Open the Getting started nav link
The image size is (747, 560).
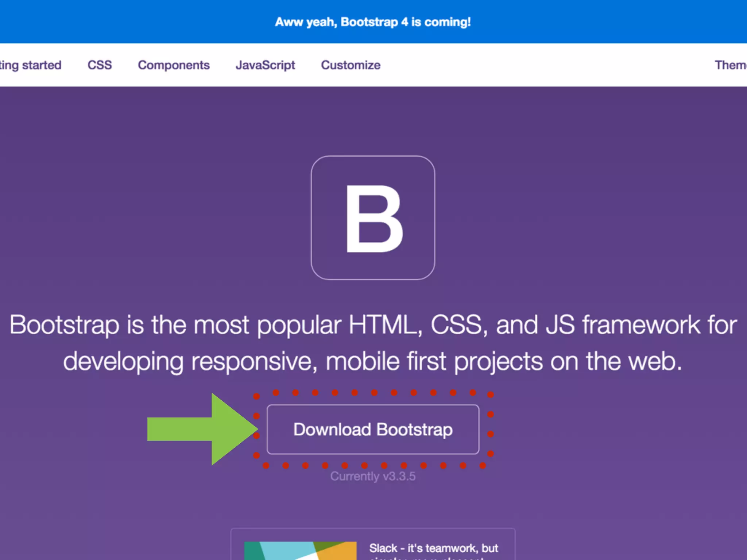[31, 65]
